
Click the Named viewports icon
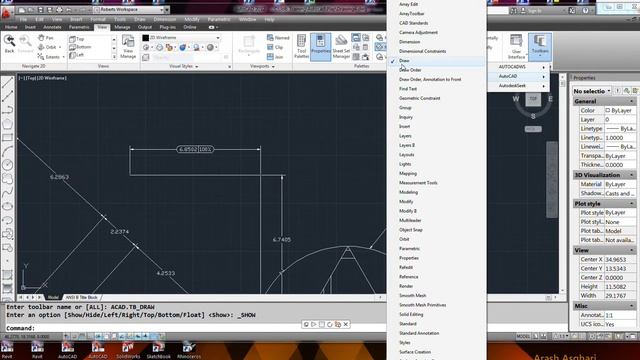click(x=278, y=38)
